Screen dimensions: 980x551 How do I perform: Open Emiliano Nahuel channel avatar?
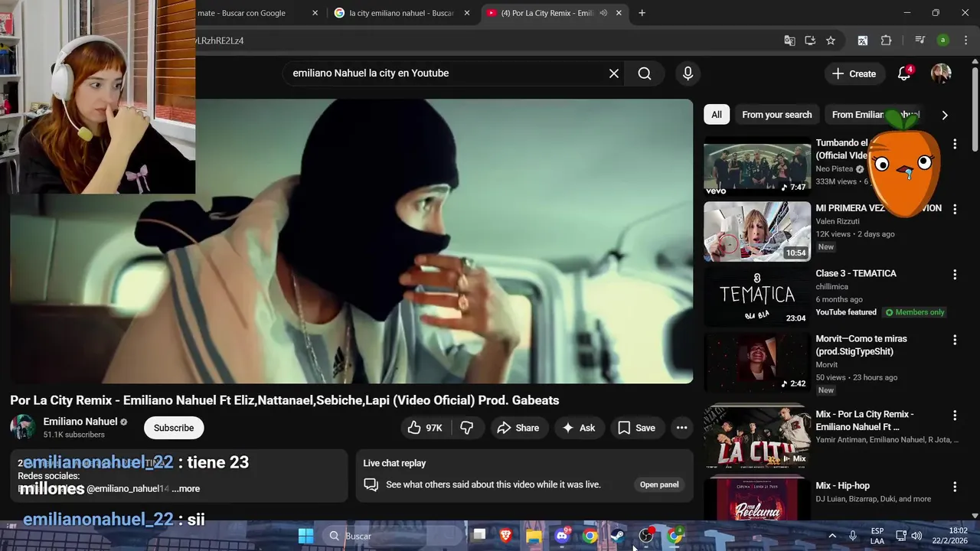23,427
